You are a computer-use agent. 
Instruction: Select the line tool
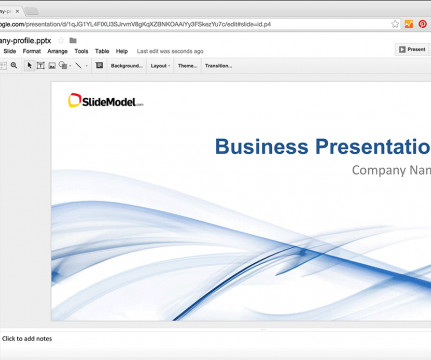[79, 65]
